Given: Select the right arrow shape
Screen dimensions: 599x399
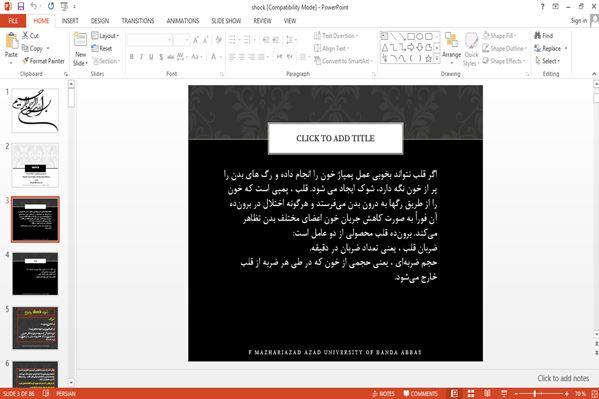Looking at the screenshot, I should point(411,47).
